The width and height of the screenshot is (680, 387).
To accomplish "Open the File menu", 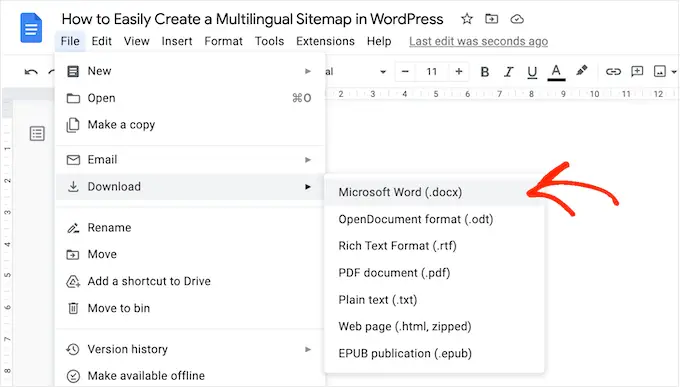I will (70, 41).
